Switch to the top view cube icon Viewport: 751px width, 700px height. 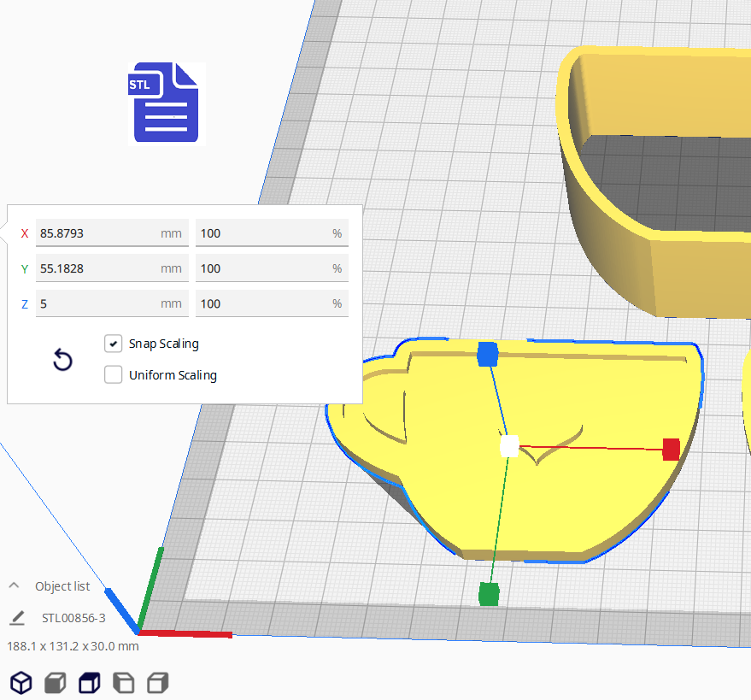point(89,682)
